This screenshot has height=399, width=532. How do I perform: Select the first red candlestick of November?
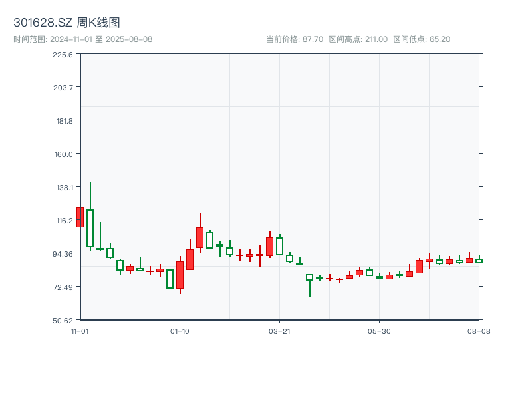click(80, 217)
